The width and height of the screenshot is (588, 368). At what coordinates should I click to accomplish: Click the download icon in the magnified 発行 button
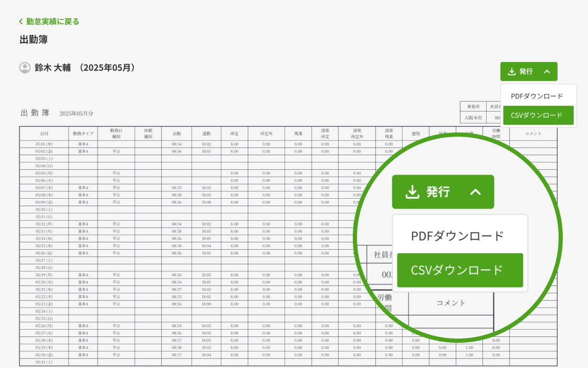click(x=413, y=192)
